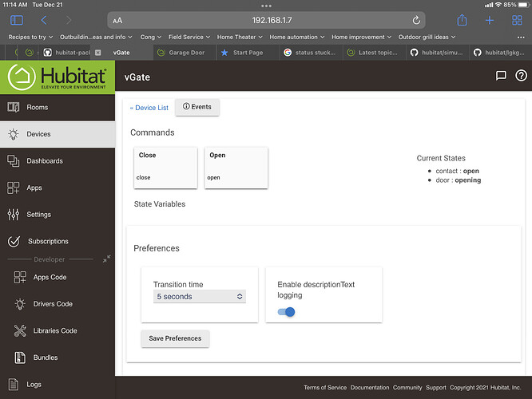Expand Recipes to try bookmarks folder
Image resolution: width=532 pixels, height=399 pixels.
point(30,37)
